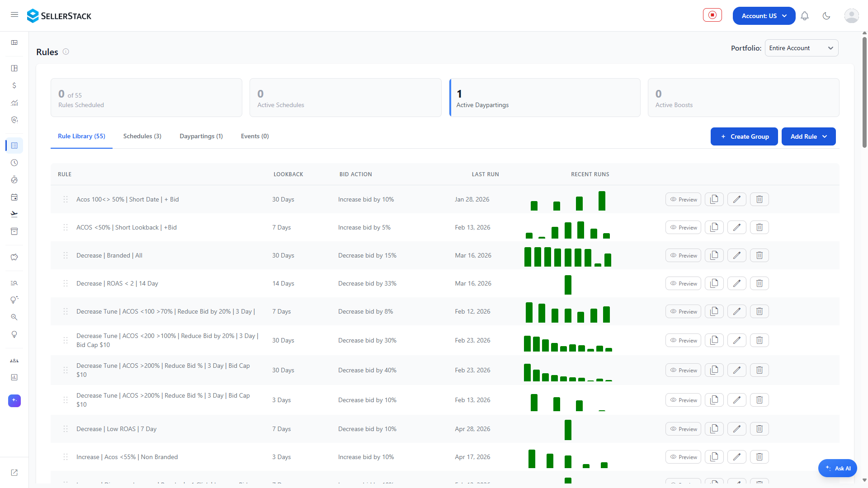Select the Rules list sidebar icon
Image resolution: width=868 pixels, height=488 pixels.
pyautogui.click(x=14, y=145)
